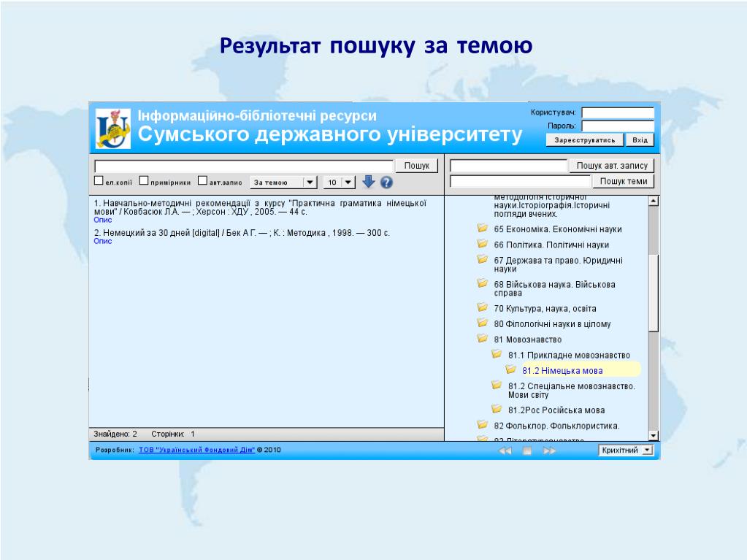Click the topic search input field
The image size is (747, 560).
[520, 181]
